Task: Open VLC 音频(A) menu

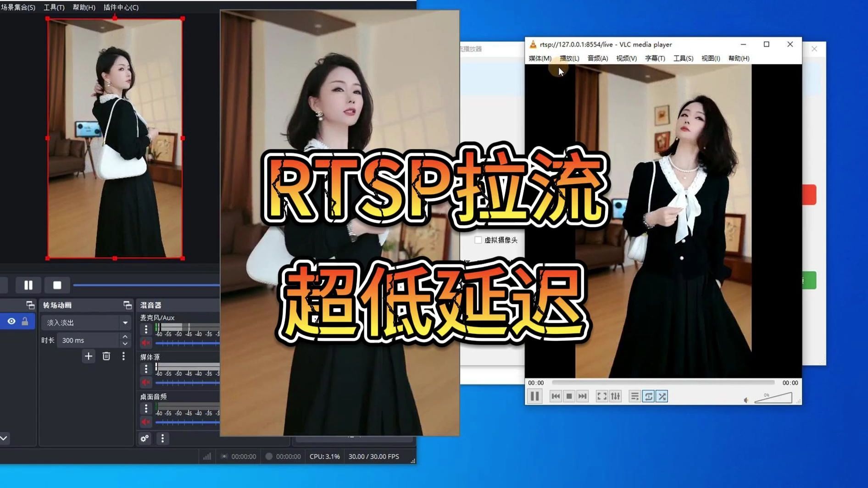Action: click(598, 58)
